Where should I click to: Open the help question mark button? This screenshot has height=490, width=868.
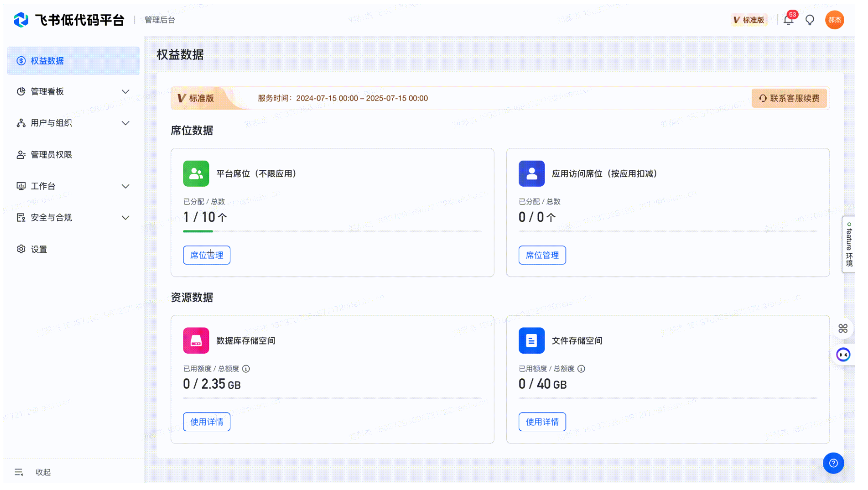coord(833,463)
